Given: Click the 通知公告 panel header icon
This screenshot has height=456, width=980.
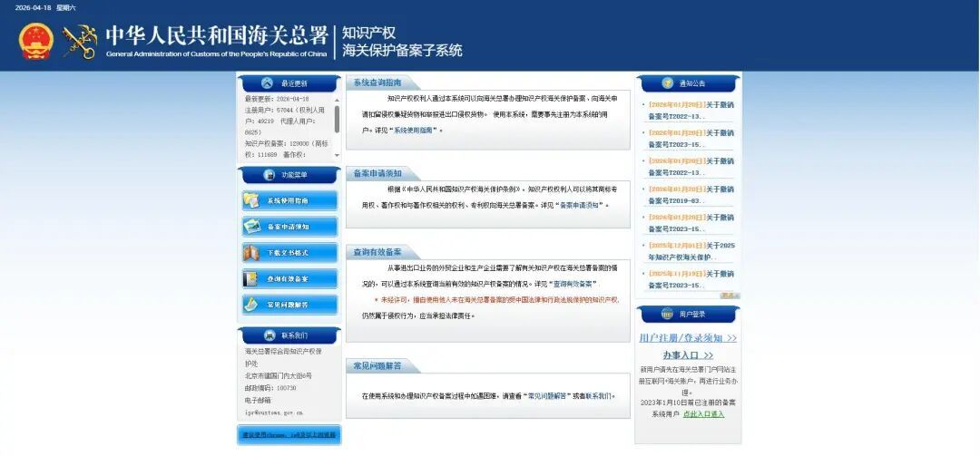Looking at the screenshot, I should 668,83.
